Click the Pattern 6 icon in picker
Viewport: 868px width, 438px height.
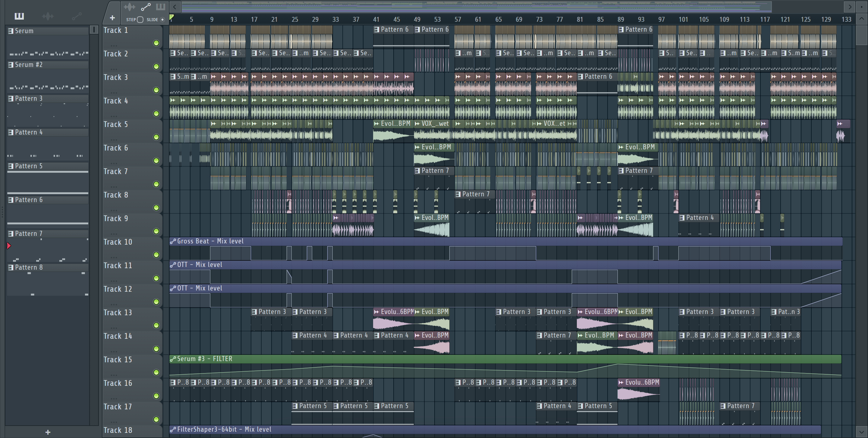(x=11, y=200)
